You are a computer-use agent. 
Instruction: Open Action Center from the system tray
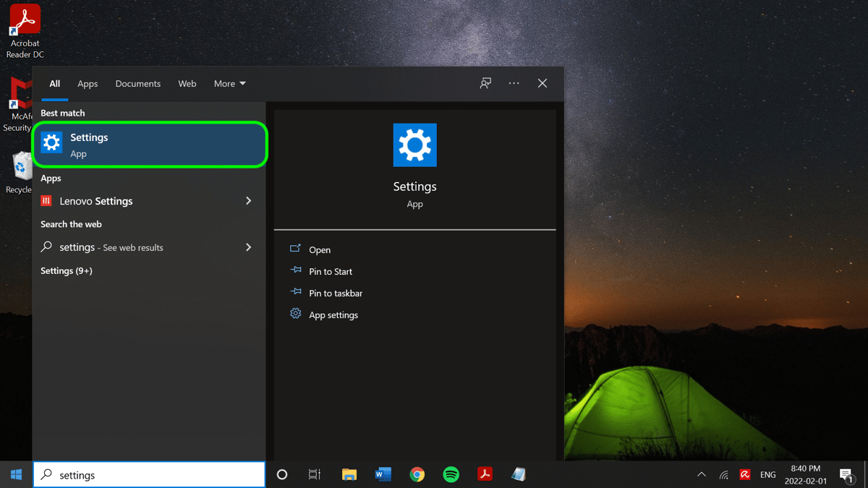(846, 475)
